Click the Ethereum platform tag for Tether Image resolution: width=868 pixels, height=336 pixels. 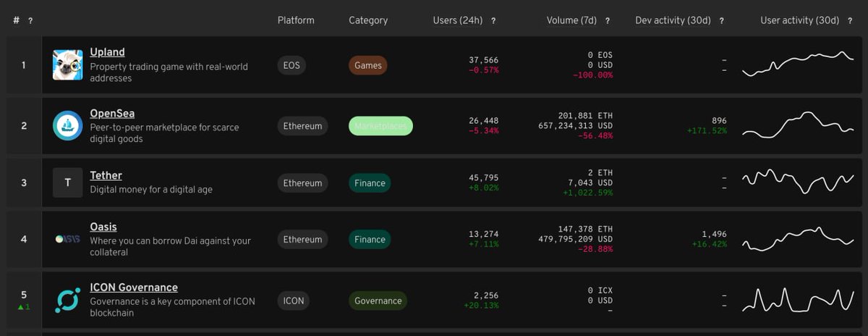pos(302,182)
